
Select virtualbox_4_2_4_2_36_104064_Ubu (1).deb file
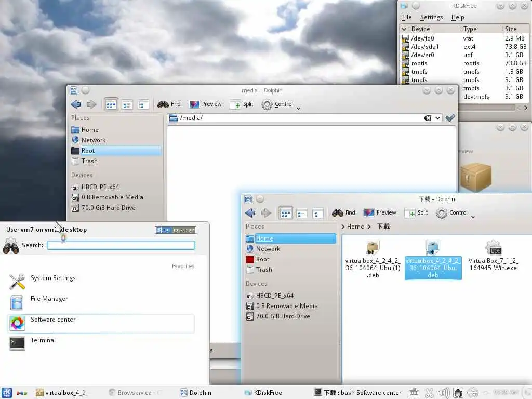tap(373, 259)
